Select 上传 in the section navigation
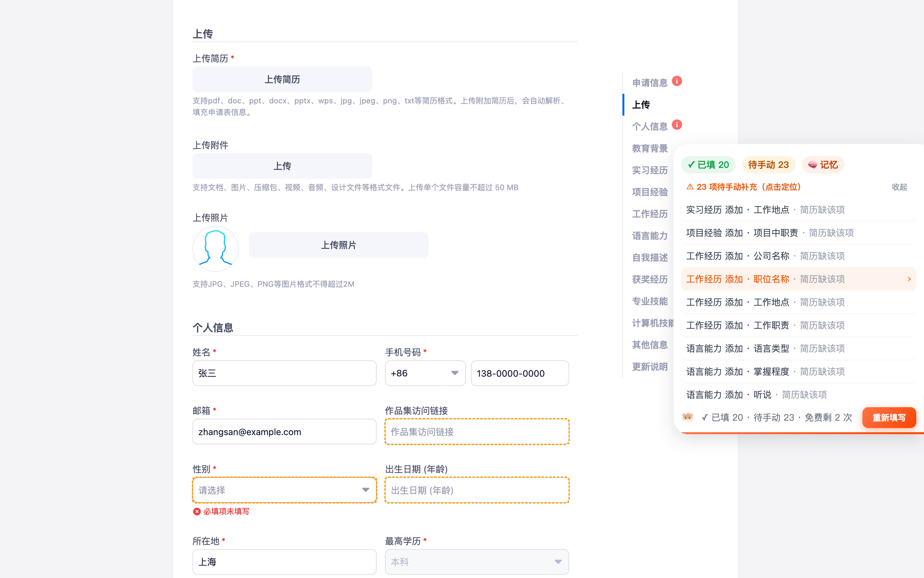The image size is (924, 578). (x=641, y=104)
